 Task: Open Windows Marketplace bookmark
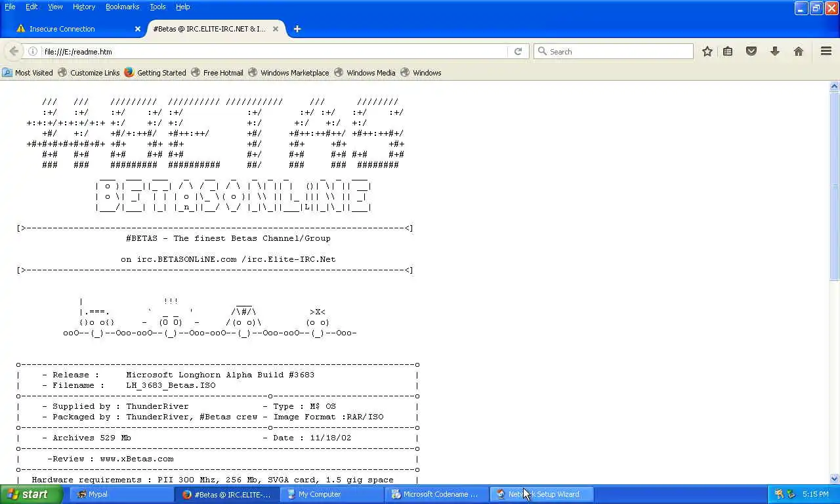pos(288,73)
